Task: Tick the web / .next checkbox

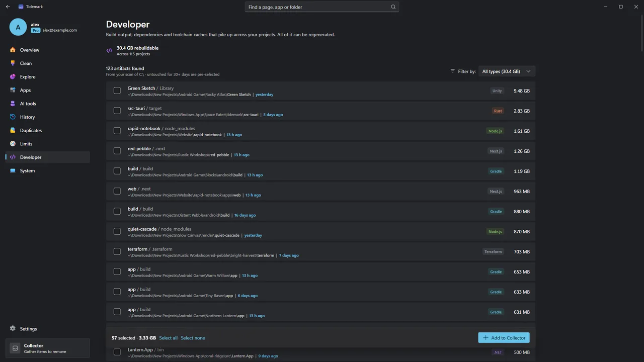Action: (x=117, y=191)
